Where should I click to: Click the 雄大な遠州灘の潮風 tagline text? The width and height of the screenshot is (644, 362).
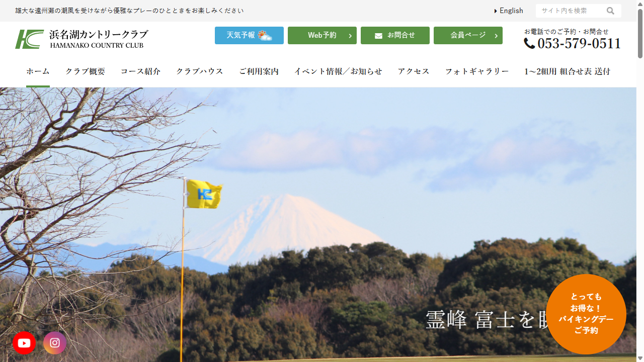[129, 11]
